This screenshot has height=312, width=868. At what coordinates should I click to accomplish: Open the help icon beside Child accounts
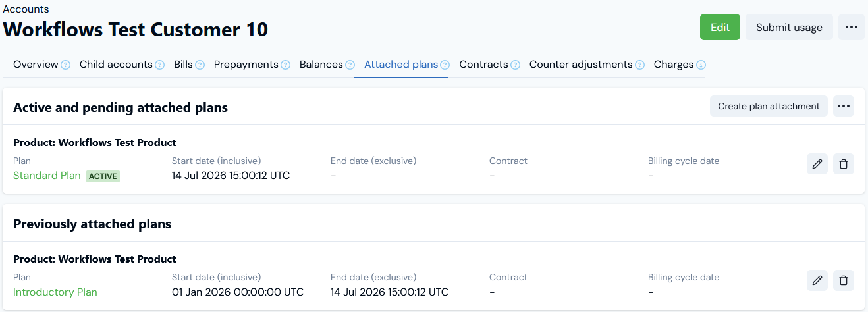(159, 65)
